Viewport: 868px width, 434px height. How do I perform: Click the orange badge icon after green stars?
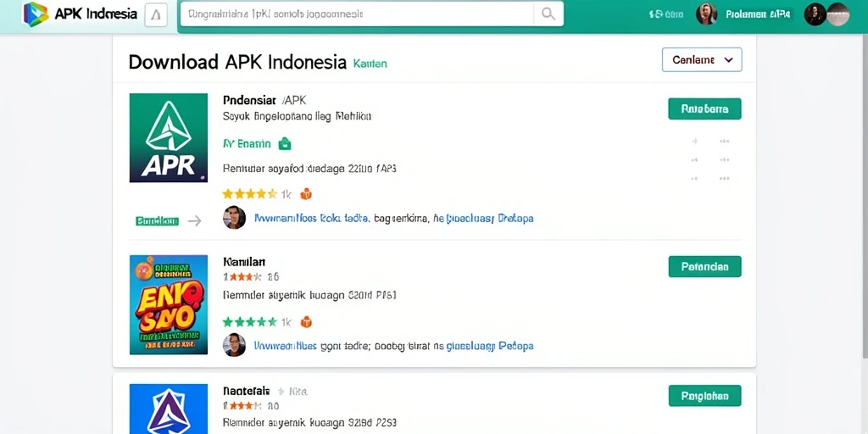tap(305, 321)
